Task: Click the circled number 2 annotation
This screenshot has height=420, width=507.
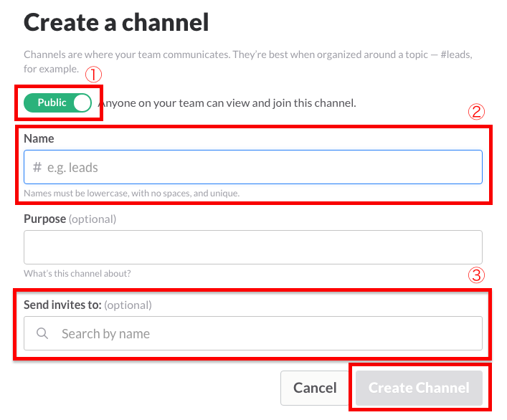Action: pyautogui.click(x=477, y=112)
